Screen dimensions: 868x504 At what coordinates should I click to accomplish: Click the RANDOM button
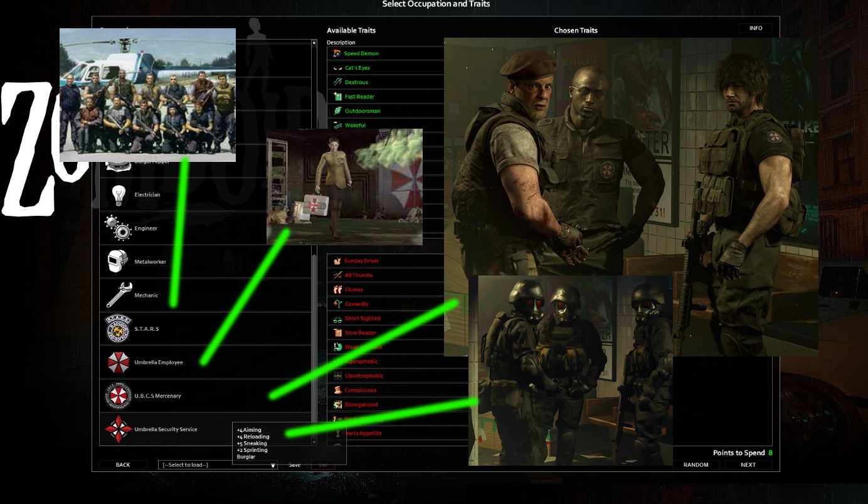click(x=696, y=465)
